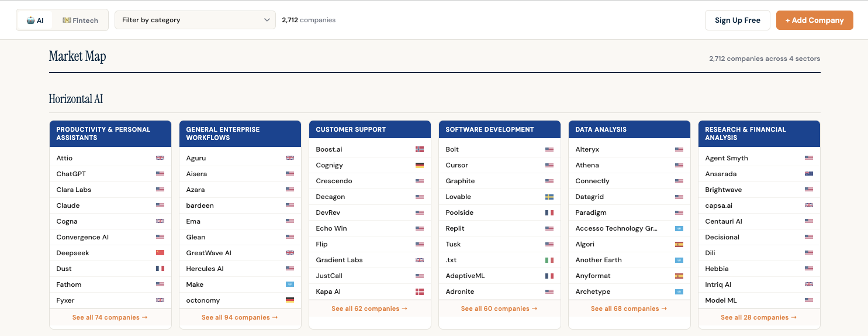This screenshot has width=868, height=336.
Task: Open the Bolt company entry
Action: tap(500, 149)
